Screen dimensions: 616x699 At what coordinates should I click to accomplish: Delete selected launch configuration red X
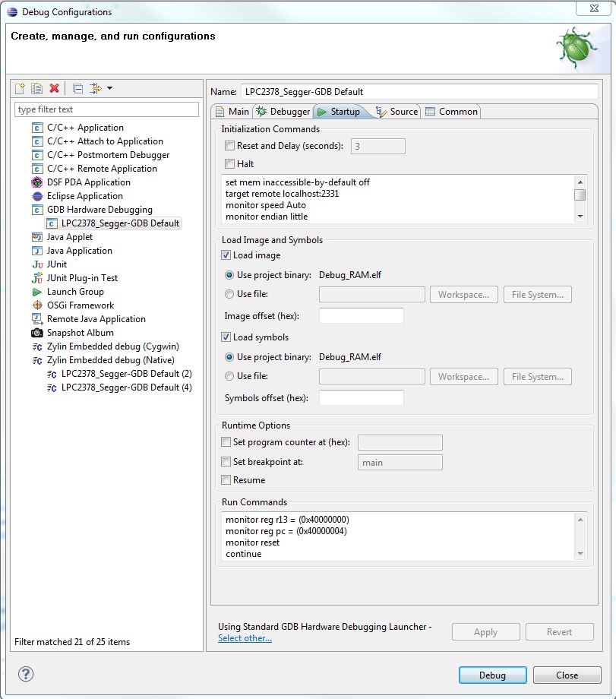coord(55,88)
